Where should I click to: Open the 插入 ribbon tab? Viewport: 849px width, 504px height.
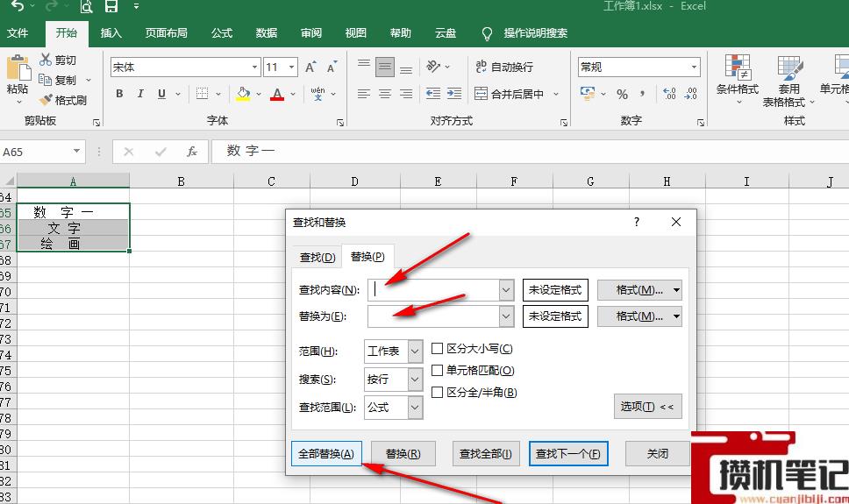[111, 33]
